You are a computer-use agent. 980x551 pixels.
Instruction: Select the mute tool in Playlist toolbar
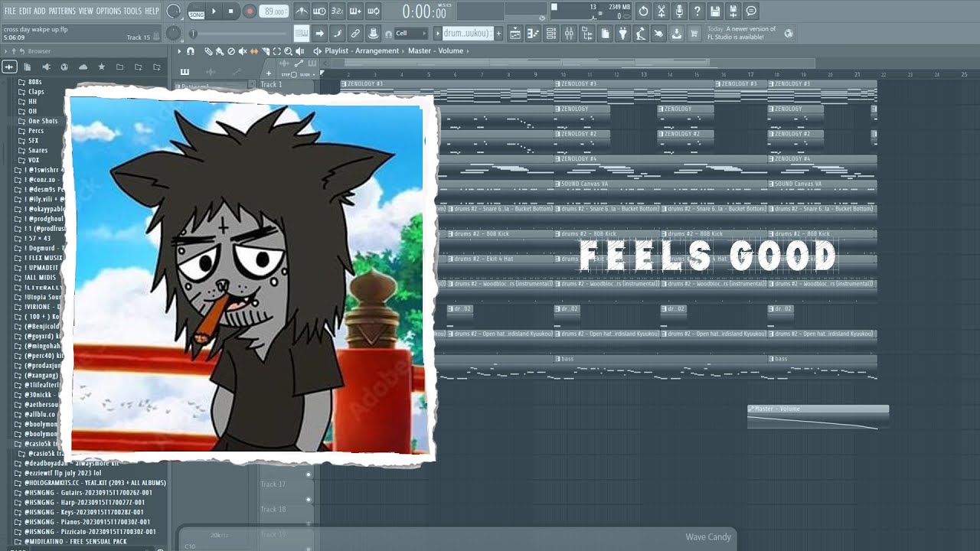point(242,51)
